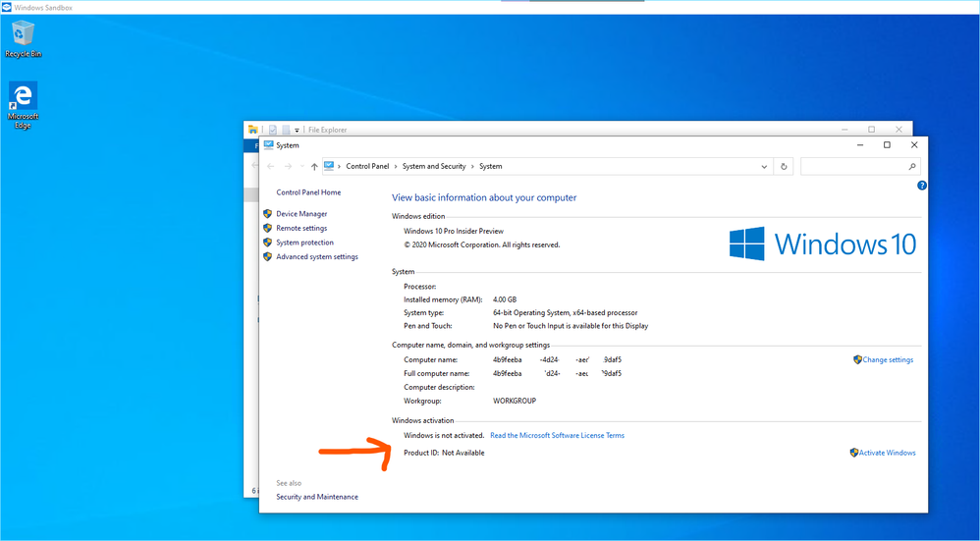Maximize the File Explorer window

point(871,130)
